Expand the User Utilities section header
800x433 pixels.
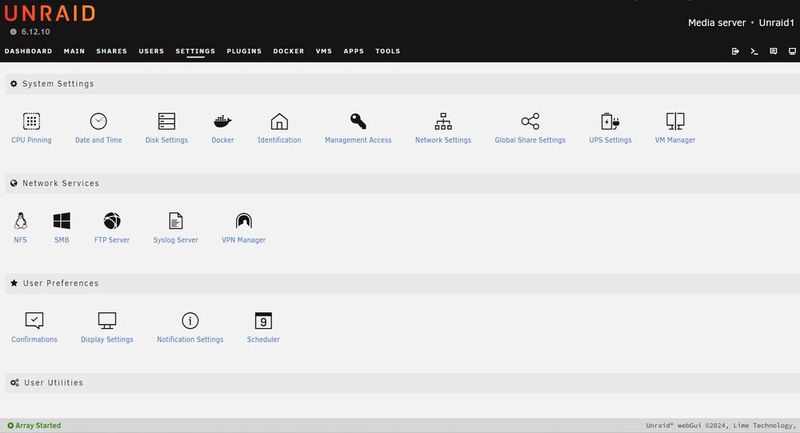[52, 383]
